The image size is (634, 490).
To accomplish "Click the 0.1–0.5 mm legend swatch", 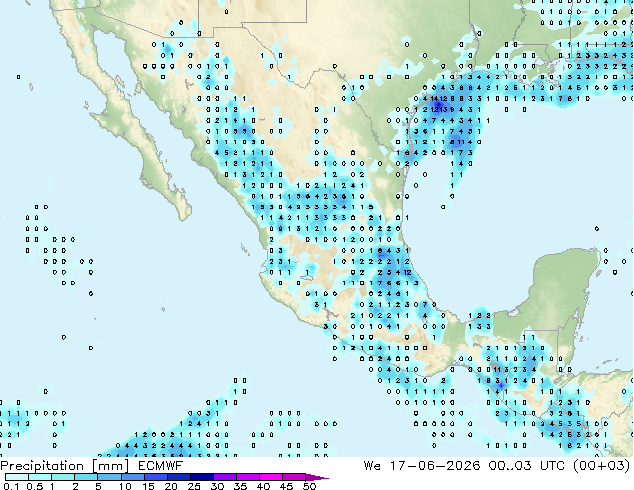I will [17, 477].
